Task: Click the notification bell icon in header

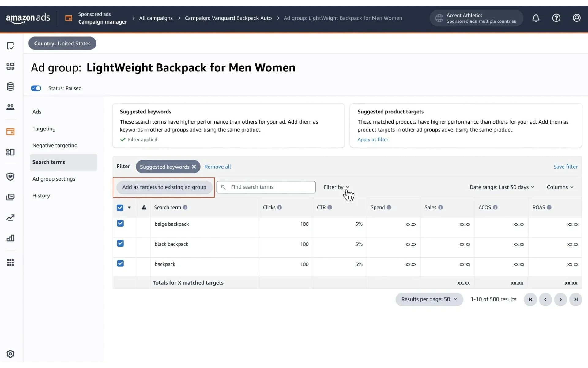Action: coord(536,18)
